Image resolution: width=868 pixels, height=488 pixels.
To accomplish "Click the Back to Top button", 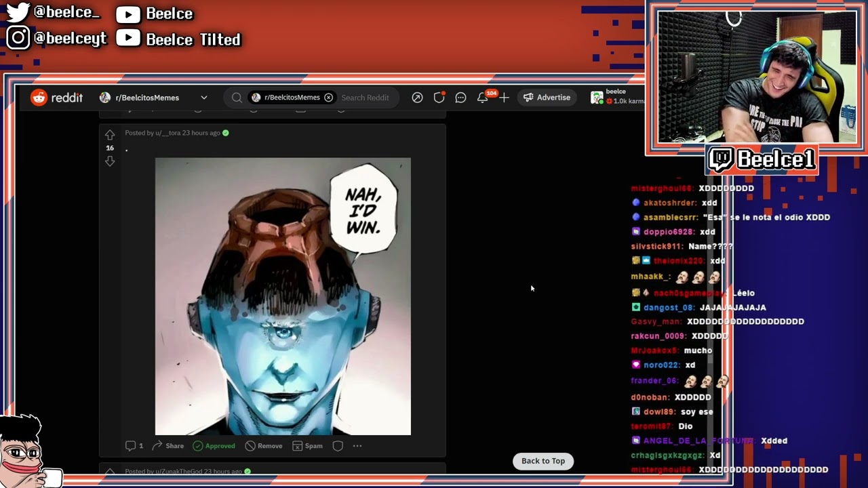I will pyautogui.click(x=543, y=461).
